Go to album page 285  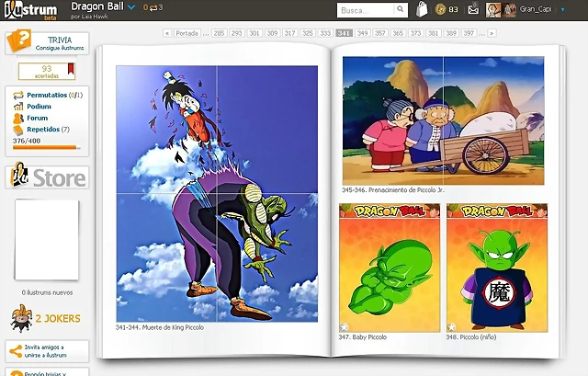pos(219,33)
